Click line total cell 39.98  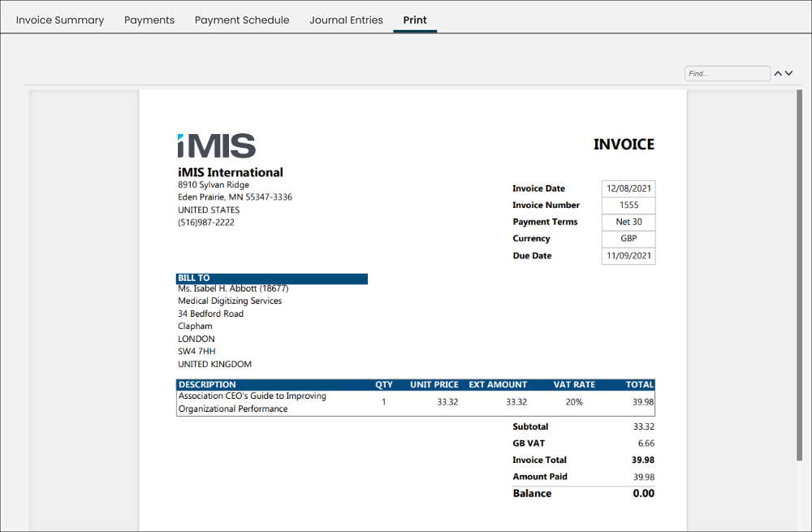coord(643,402)
